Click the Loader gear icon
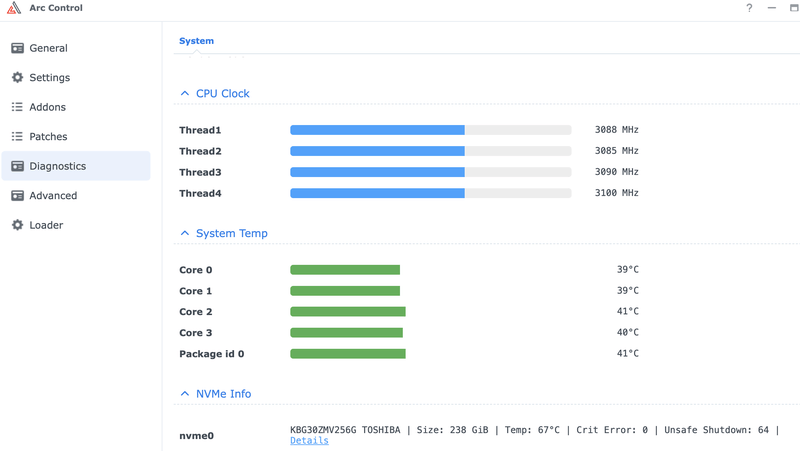This screenshot has width=800, height=451. (17, 225)
